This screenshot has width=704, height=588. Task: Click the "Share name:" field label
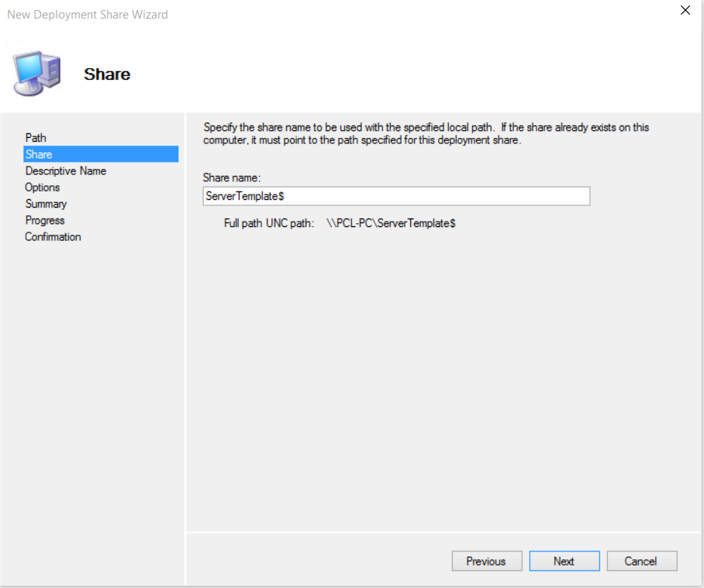tap(232, 178)
